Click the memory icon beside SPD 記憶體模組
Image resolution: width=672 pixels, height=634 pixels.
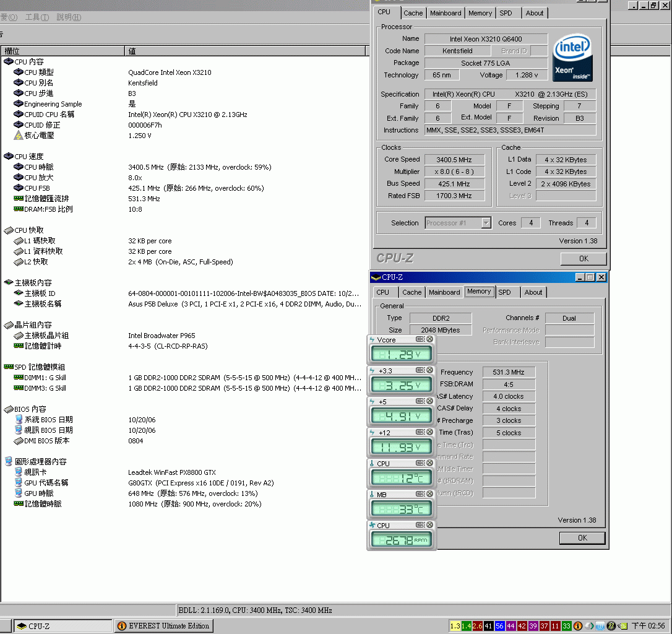tap(8, 367)
